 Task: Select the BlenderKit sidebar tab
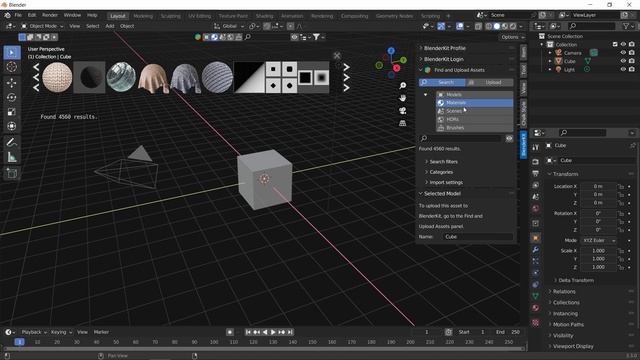(523, 144)
